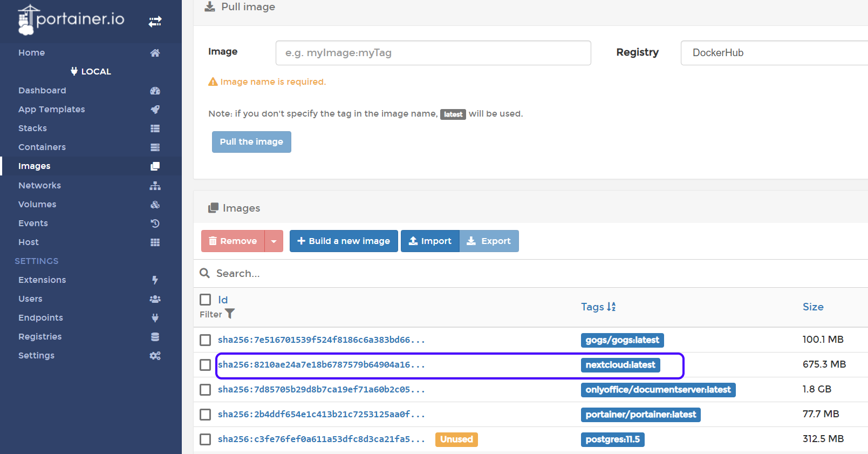This screenshot has height=454, width=868.
Task: Click the Export button
Action: coord(489,241)
